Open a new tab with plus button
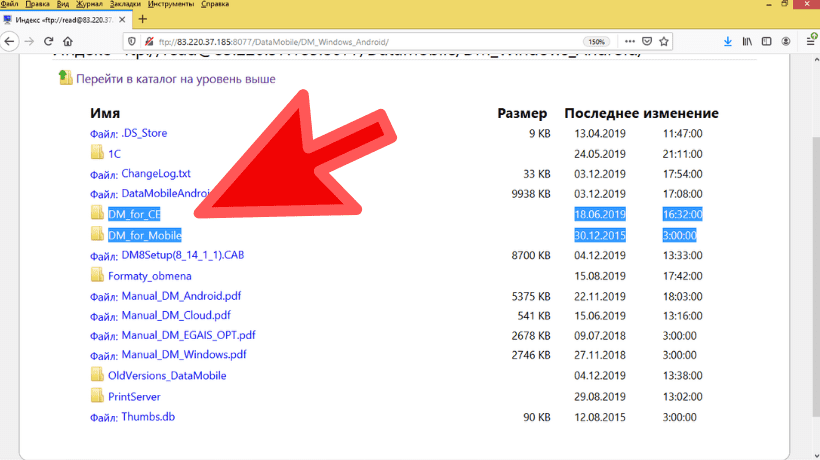The width and height of the screenshot is (820, 460). coord(142,20)
